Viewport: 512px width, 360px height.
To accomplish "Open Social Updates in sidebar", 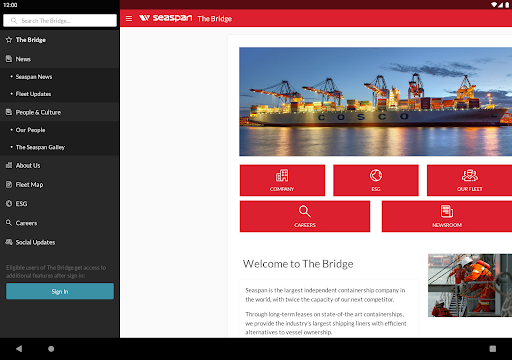I will 60,242.
